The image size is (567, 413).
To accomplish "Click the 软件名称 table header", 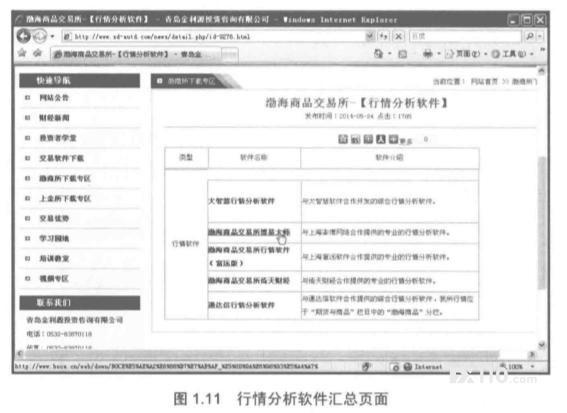I will click(253, 158).
